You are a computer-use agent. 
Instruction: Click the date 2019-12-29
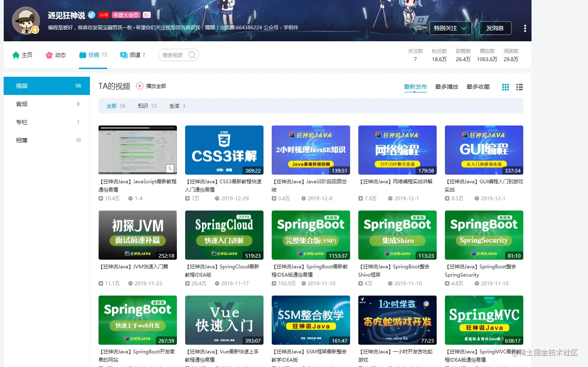(235, 199)
